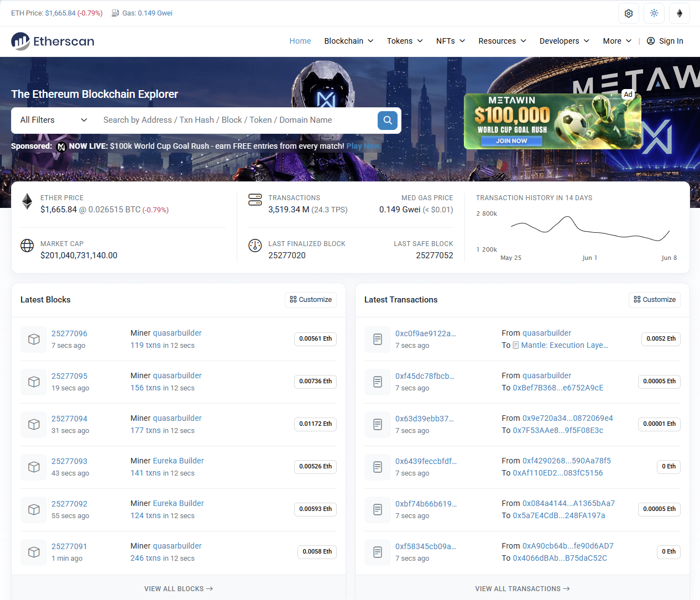Click the Ethereum network diamond icon
The height and width of the screenshot is (600, 700).
tap(680, 13)
